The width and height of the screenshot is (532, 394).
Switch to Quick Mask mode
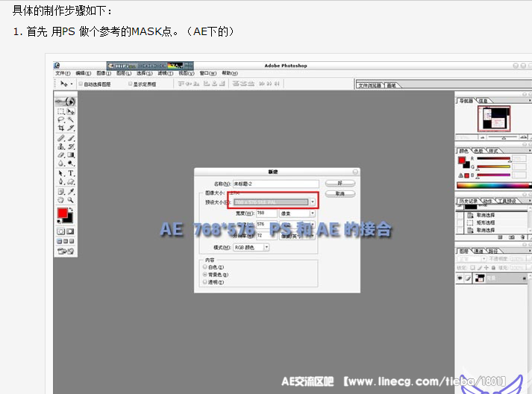[x=70, y=231]
